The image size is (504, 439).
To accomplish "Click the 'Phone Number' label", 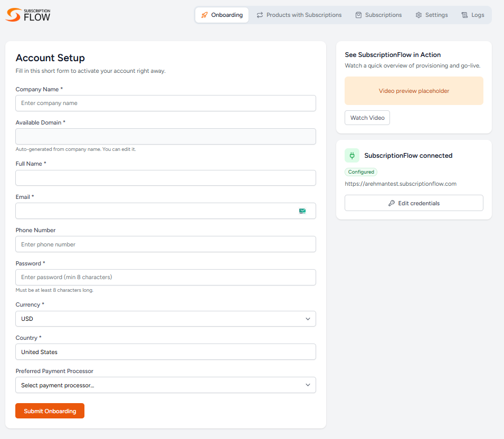I will (x=35, y=230).
